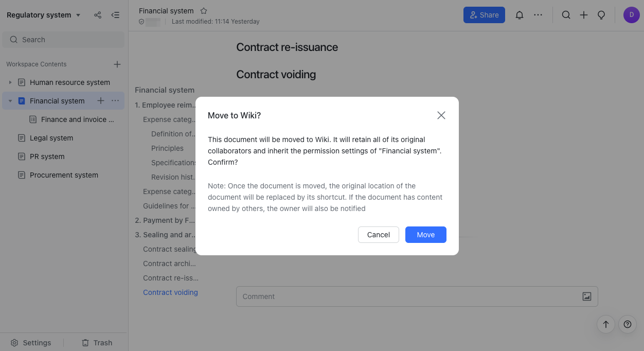Collapse the sidebar with the collapse icon

tap(115, 15)
